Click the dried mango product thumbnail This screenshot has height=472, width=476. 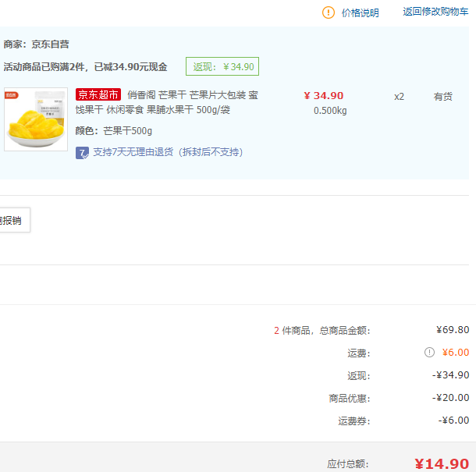[x=36, y=119]
